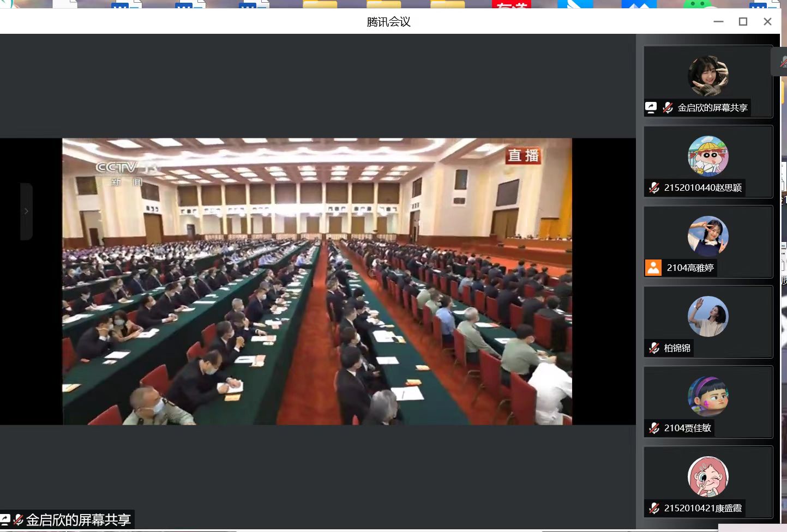
Task: Click the screen share icon in 金启欣's tile
Action: click(651, 107)
